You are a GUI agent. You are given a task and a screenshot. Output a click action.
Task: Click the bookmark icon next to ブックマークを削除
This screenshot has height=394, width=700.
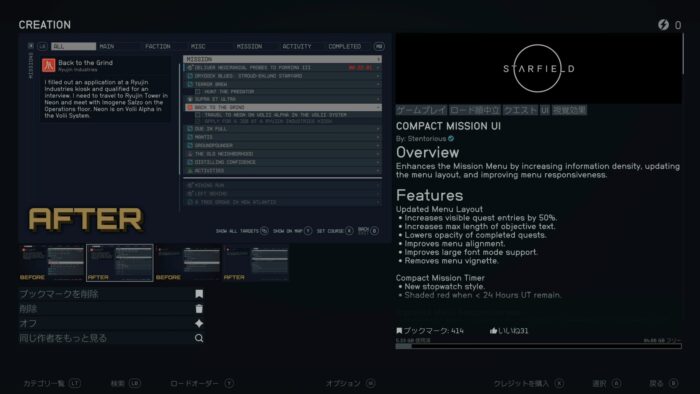click(199, 294)
